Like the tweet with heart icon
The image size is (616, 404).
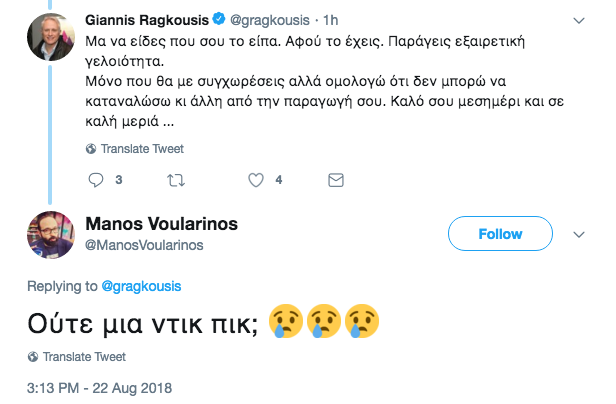(256, 180)
